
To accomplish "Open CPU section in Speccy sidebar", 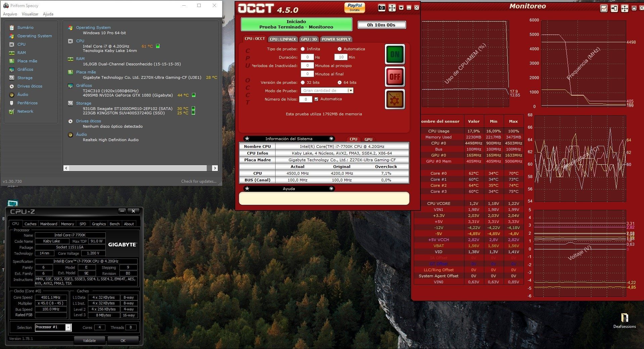I will click(x=21, y=44).
